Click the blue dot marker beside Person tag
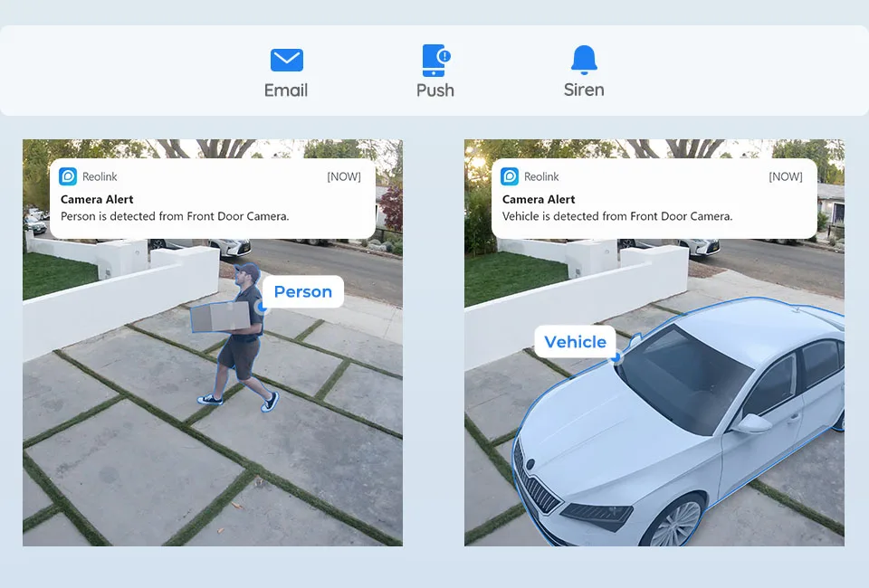 tap(263, 306)
